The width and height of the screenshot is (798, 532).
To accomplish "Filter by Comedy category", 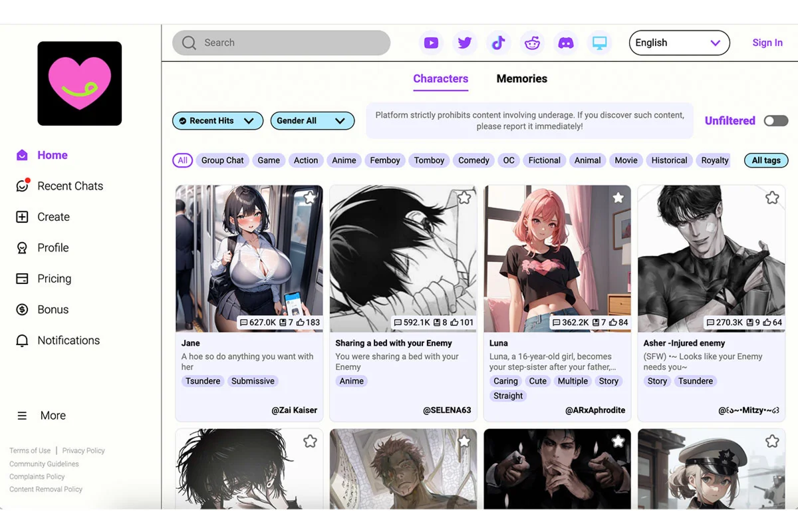I will [x=473, y=160].
